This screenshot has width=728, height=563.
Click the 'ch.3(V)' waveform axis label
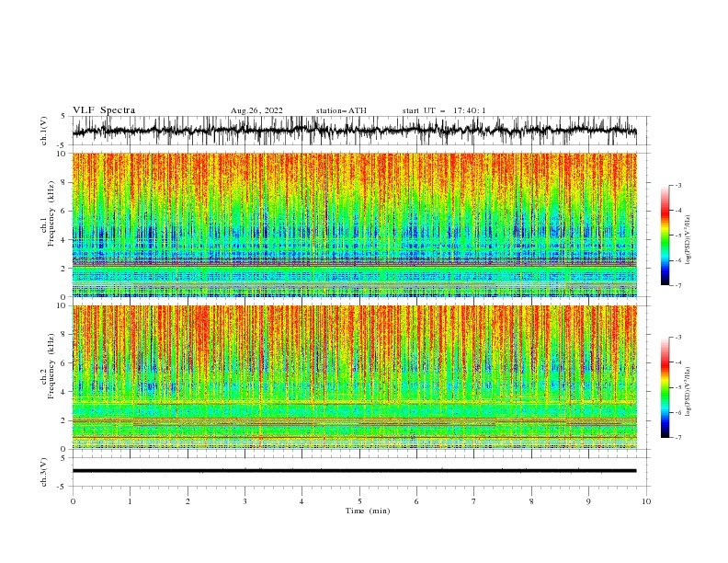point(44,472)
